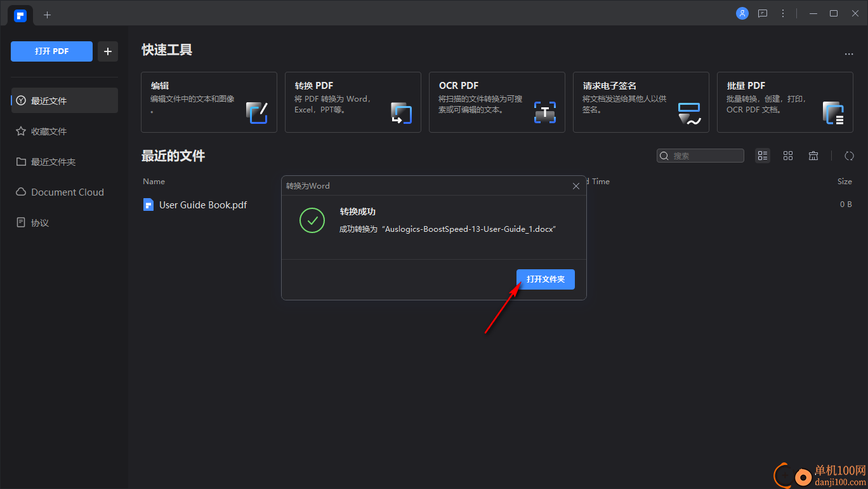
Task: Switch to grid view icon
Action: point(788,156)
